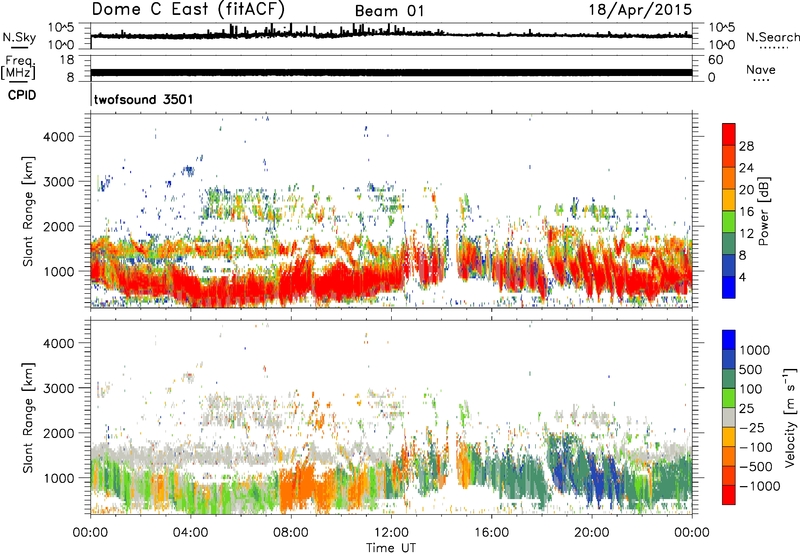This screenshot has height=554, width=800.
Task: Click the '60' Nave axis tick
Action: click(x=716, y=60)
